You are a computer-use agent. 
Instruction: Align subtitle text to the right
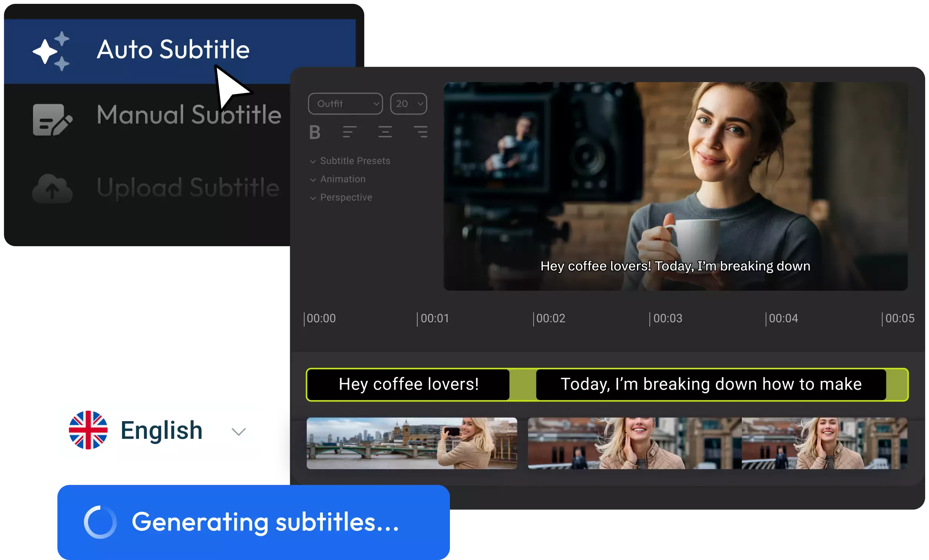[421, 132]
